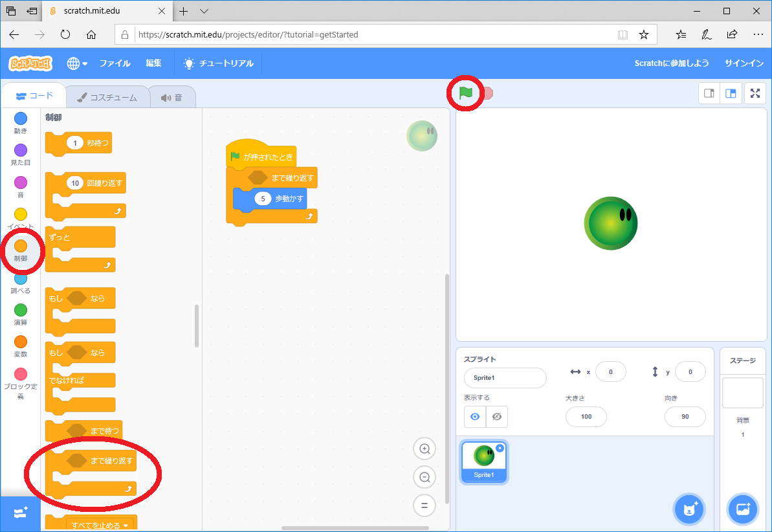Image resolution: width=772 pixels, height=532 pixels.
Task: Select the pink 音 block category
Action: click(x=21, y=186)
